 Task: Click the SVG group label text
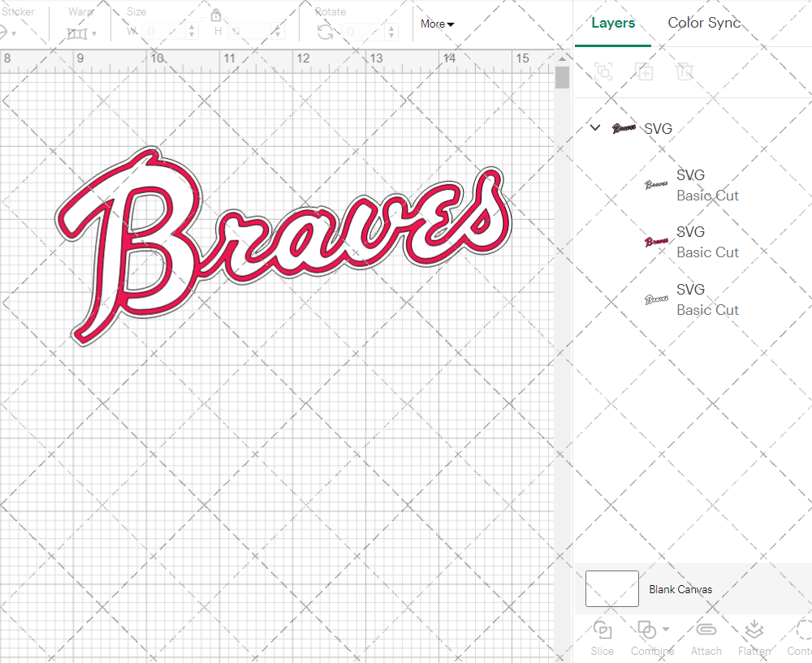[659, 128]
